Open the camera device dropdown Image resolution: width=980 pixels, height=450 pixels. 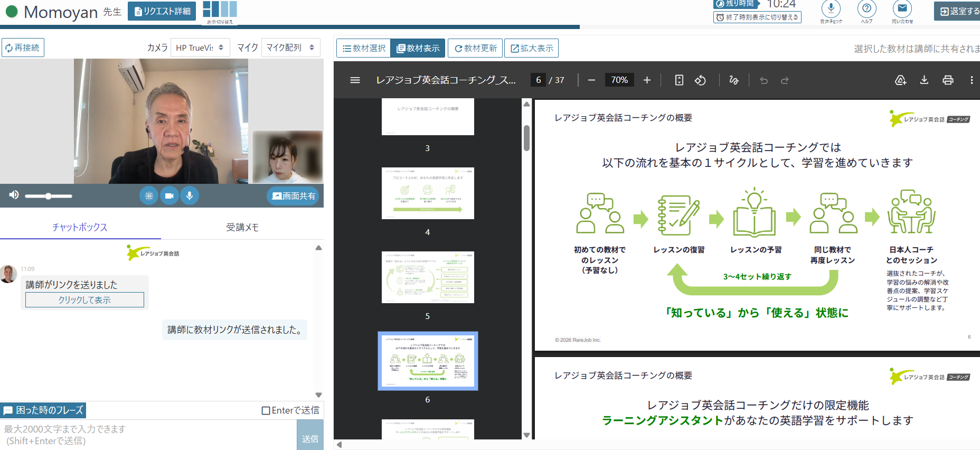click(x=200, y=48)
